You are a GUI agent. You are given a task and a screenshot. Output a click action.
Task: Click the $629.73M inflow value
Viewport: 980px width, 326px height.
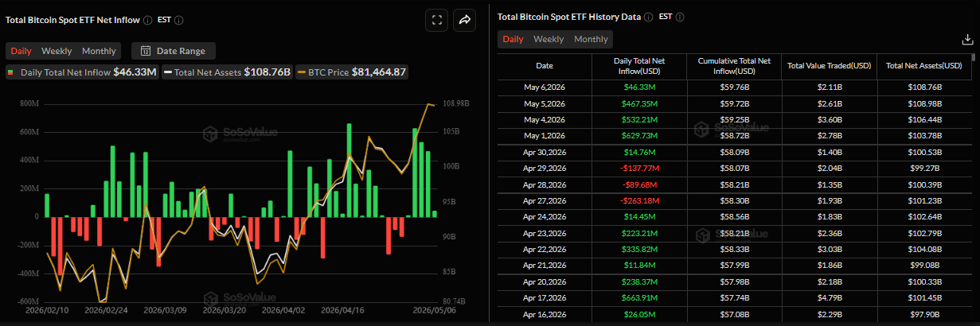(639, 136)
